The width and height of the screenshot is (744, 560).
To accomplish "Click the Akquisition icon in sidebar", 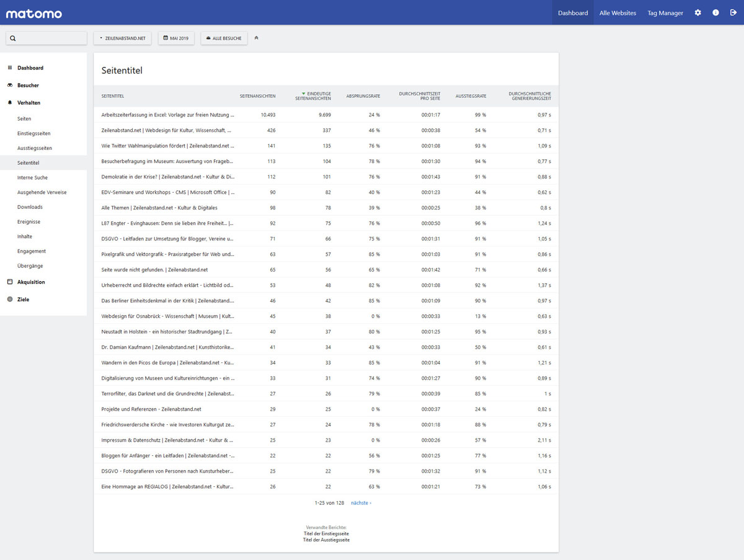I will (x=10, y=282).
